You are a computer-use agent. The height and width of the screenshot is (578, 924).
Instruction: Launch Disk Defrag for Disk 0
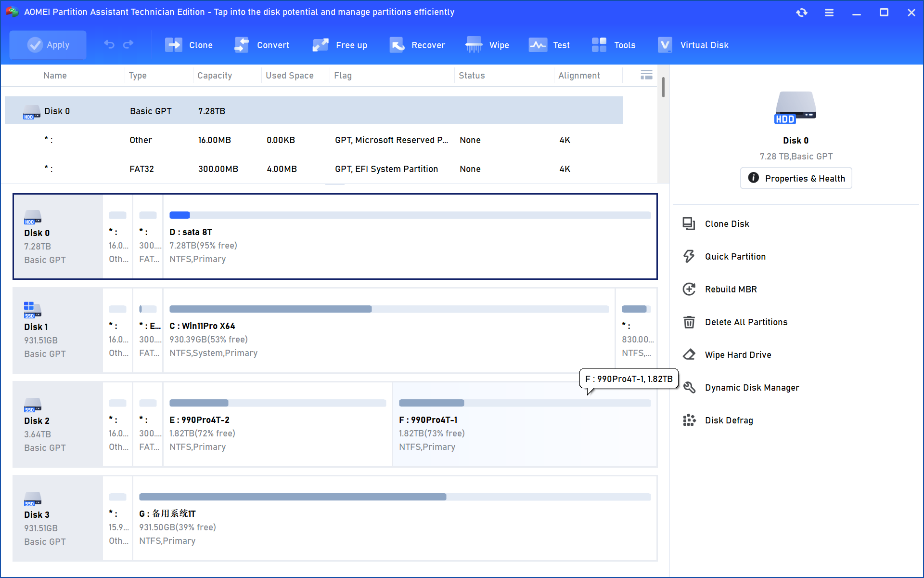coord(729,420)
